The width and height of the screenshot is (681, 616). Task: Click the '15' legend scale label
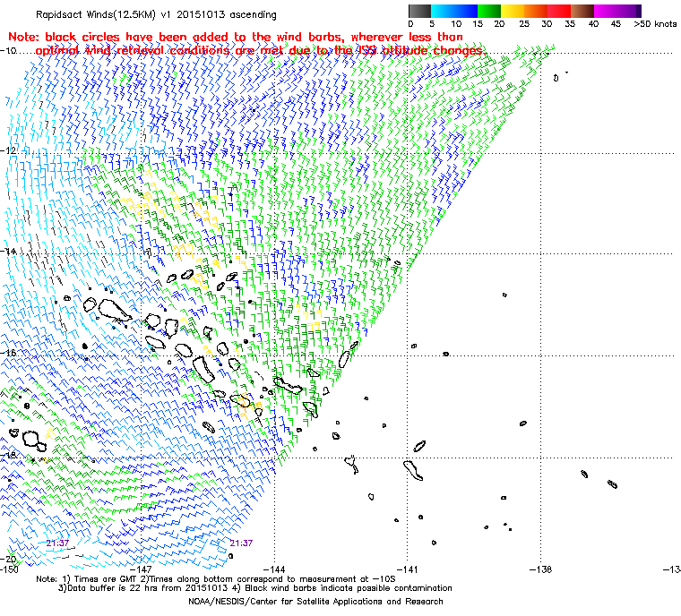click(478, 24)
